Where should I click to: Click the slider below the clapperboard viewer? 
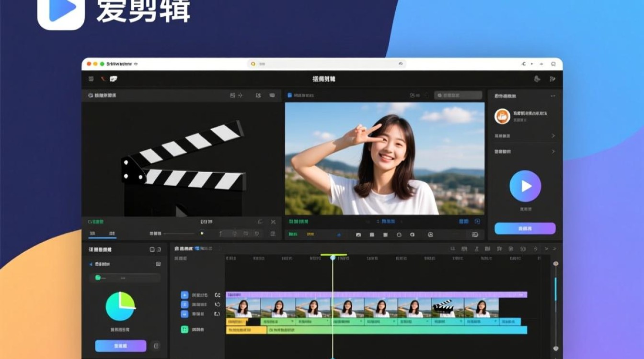(184, 234)
